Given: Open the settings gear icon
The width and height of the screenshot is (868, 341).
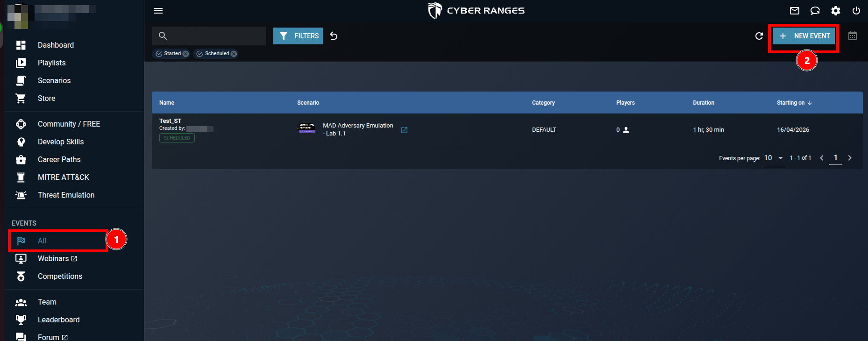Looking at the screenshot, I should tap(836, 11).
